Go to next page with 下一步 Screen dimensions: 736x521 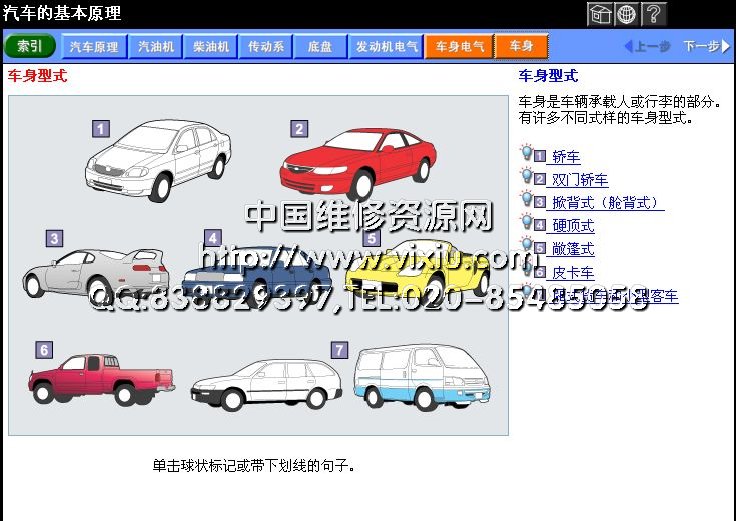[x=706, y=46]
